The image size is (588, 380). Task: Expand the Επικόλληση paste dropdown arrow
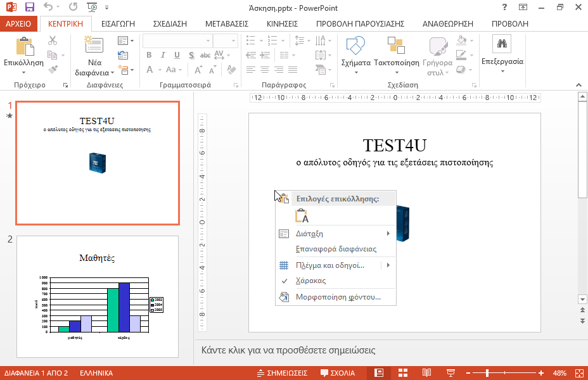pyautogui.click(x=23, y=72)
